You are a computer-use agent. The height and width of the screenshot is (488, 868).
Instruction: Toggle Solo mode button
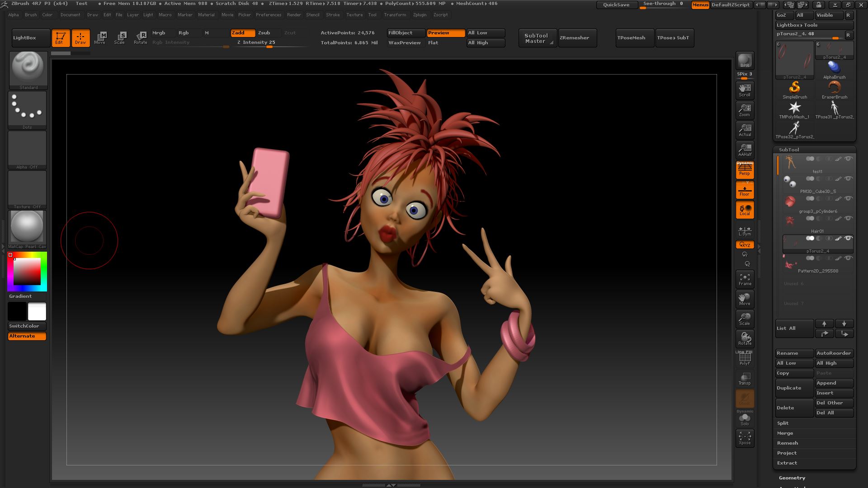[745, 418]
